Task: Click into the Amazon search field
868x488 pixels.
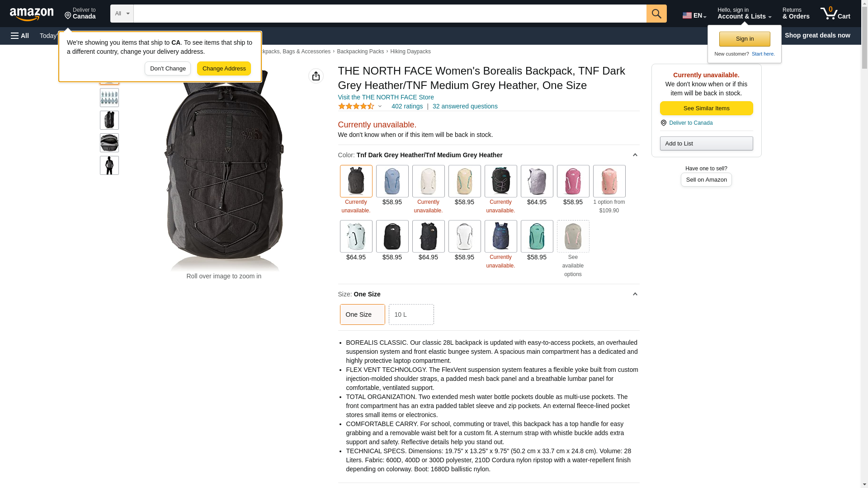Action: 390,14
